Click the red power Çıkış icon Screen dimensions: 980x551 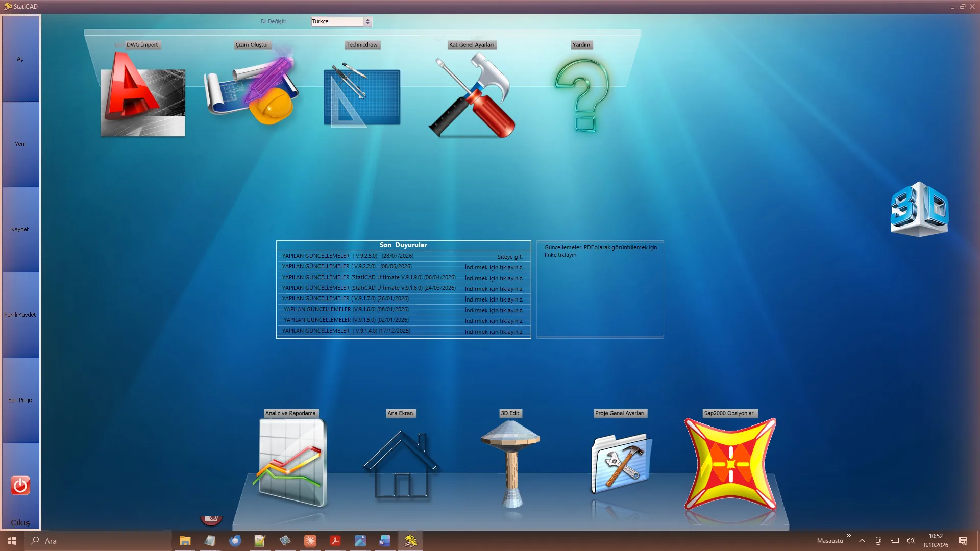click(x=20, y=486)
